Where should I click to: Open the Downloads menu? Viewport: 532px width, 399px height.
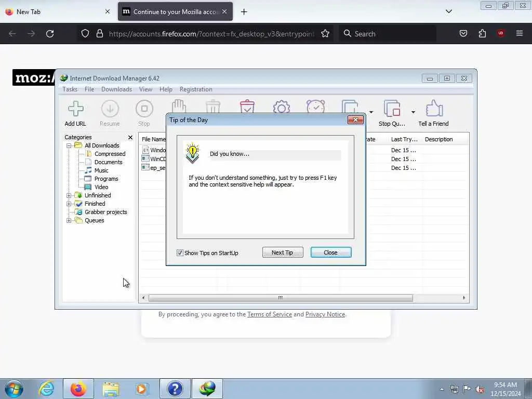click(x=116, y=89)
